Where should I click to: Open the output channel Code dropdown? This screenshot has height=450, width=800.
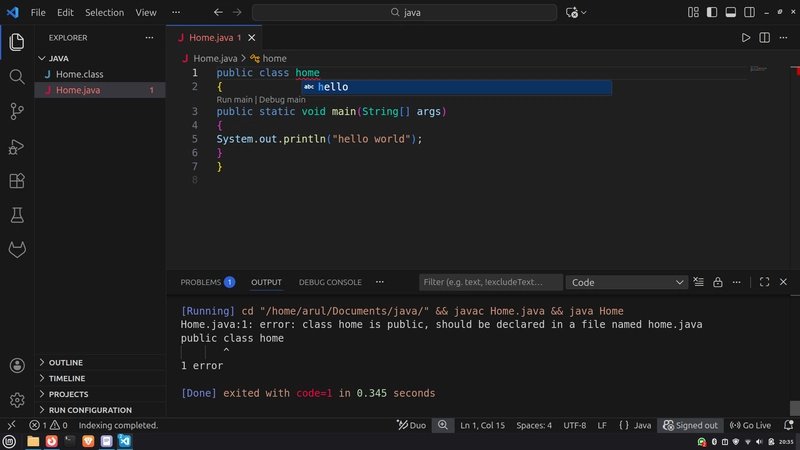[624, 282]
